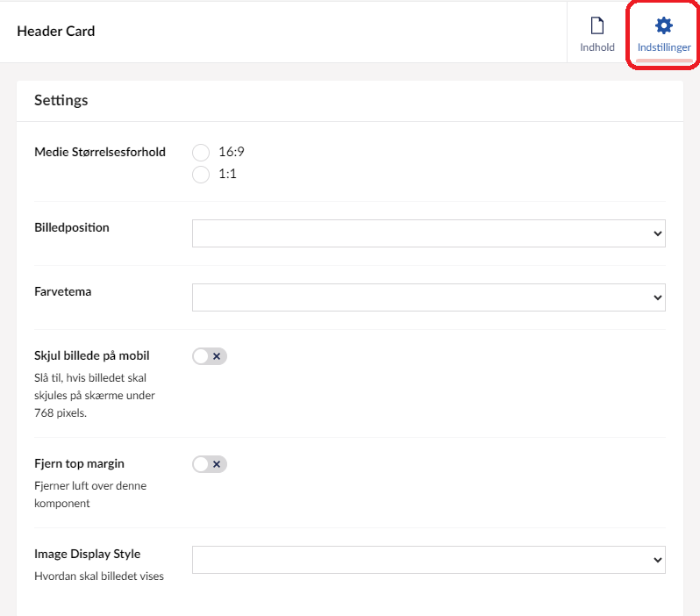This screenshot has width=700, height=616.
Task: Click the Medie Størrelsesforhold label
Action: click(100, 152)
